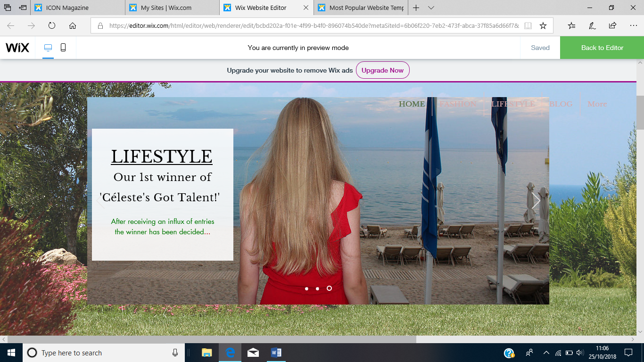Click the LIFESTYLE slide heading

point(162,156)
